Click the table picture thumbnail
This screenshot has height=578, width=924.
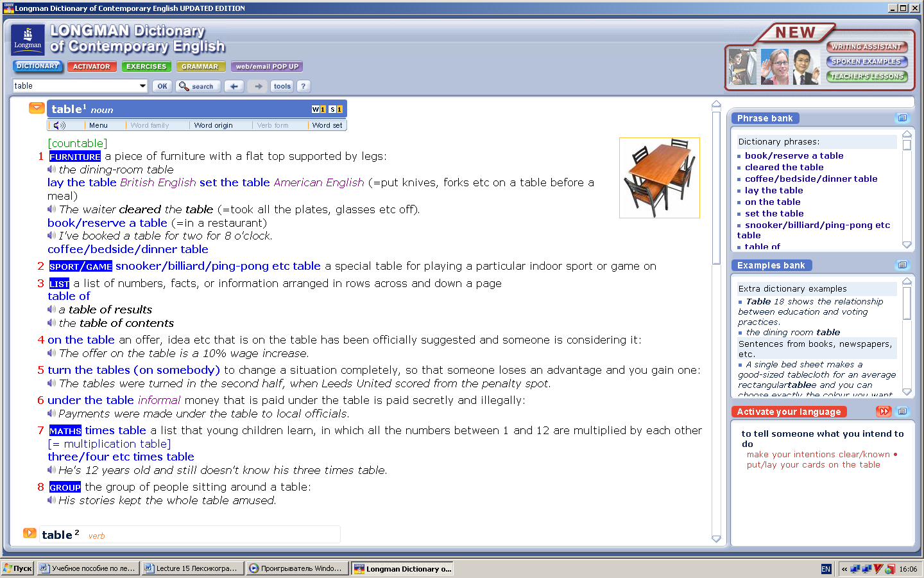click(x=660, y=178)
